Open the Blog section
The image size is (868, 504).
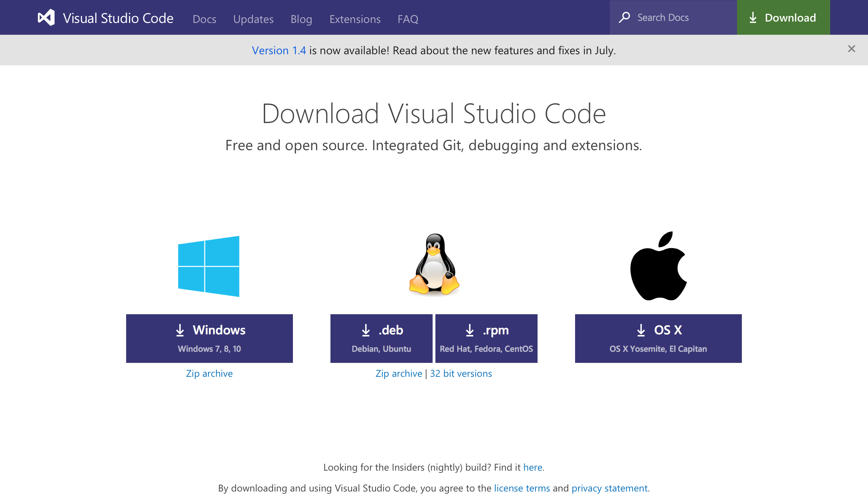[301, 19]
